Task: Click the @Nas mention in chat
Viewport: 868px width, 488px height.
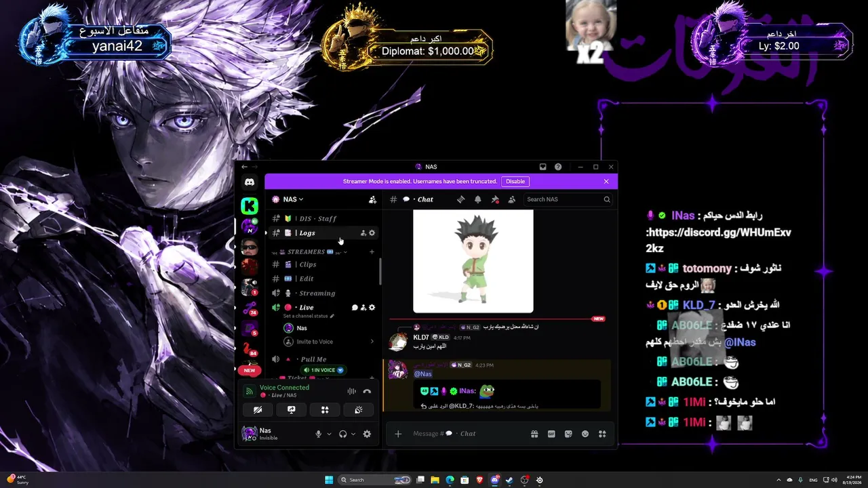Action: (423, 373)
